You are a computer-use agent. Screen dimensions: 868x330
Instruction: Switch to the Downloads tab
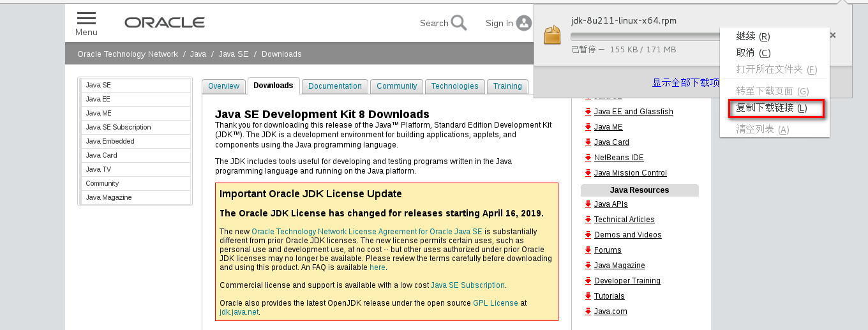pyautogui.click(x=273, y=86)
